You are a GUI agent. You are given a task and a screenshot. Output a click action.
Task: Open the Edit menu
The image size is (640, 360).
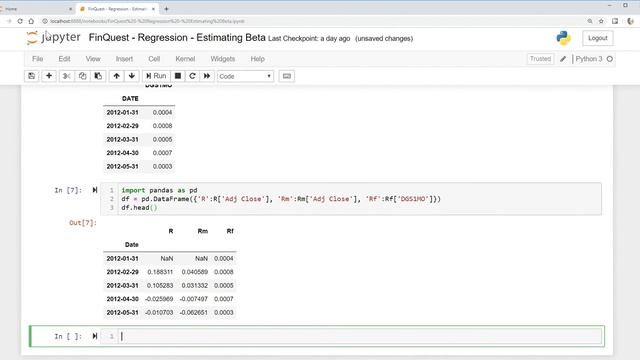[x=64, y=59]
